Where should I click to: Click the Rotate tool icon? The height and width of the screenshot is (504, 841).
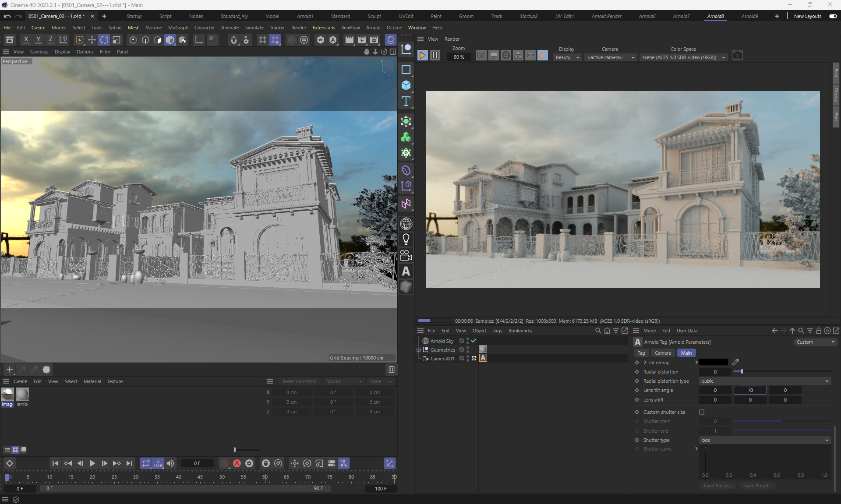point(104,40)
